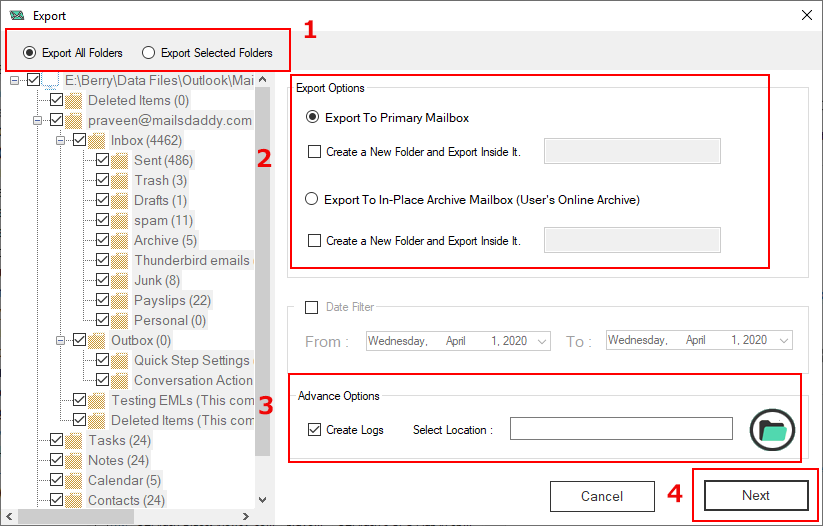The image size is (823, 526).
Task: Click the browse folder icon for log location
Action: (x=772, y=430)
